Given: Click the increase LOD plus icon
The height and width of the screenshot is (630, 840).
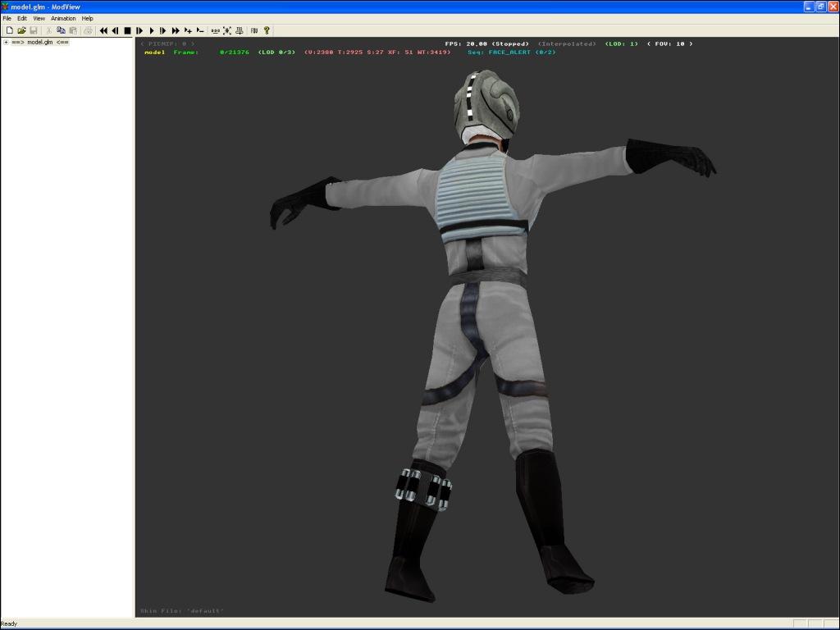Looking at the screenshot, I should 188,30.
